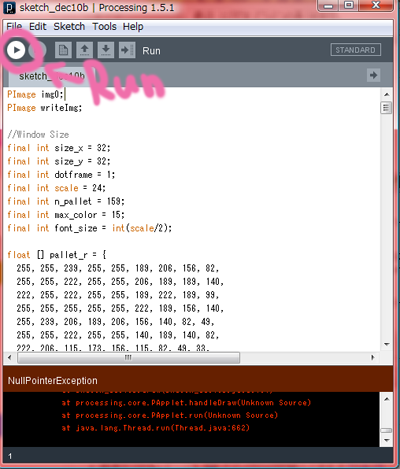Minimize the Processing window
Viewport: 400px width, 469px height.
[328, 6]
